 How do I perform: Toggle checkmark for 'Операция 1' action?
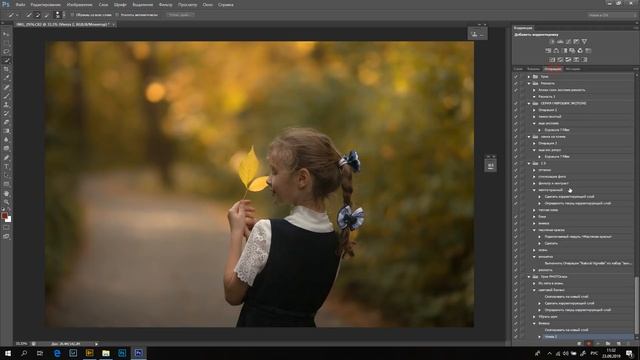(516, 110)
